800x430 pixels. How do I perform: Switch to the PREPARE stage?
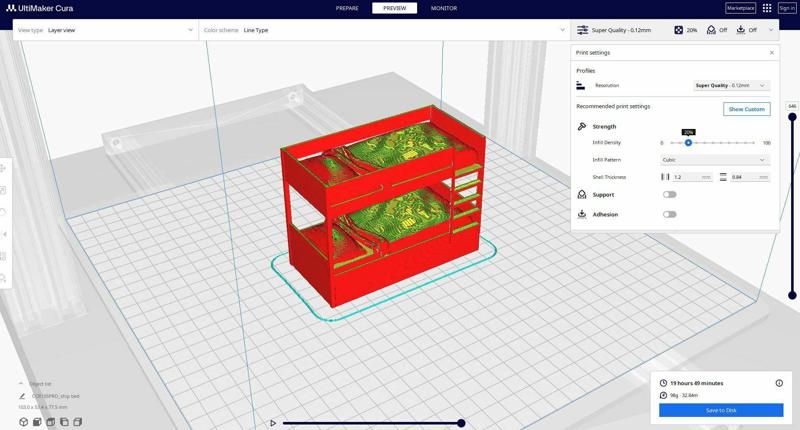point(347,8)
